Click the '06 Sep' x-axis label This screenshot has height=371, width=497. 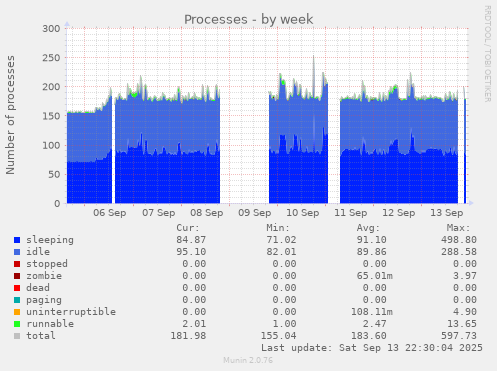coord(110,213)
